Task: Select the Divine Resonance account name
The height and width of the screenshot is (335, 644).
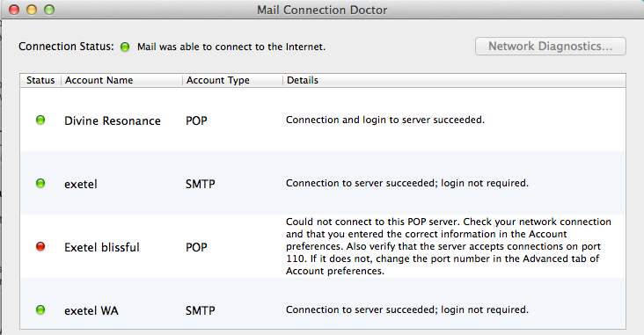Action: coord(112,120)
